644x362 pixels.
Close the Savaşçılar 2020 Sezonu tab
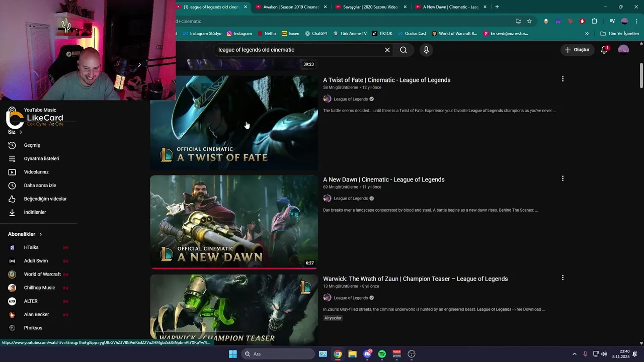pyautogui.click(x=405, y=7)
